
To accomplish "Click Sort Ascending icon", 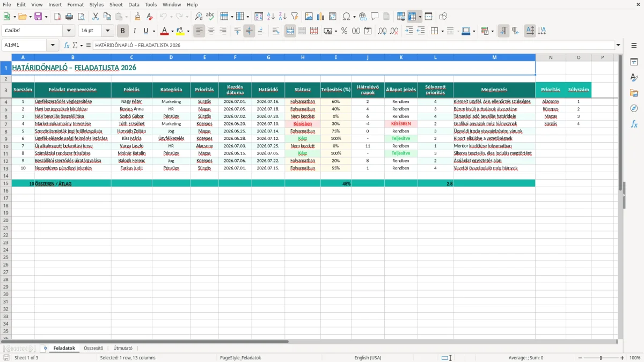I will (x=271, y=17).
